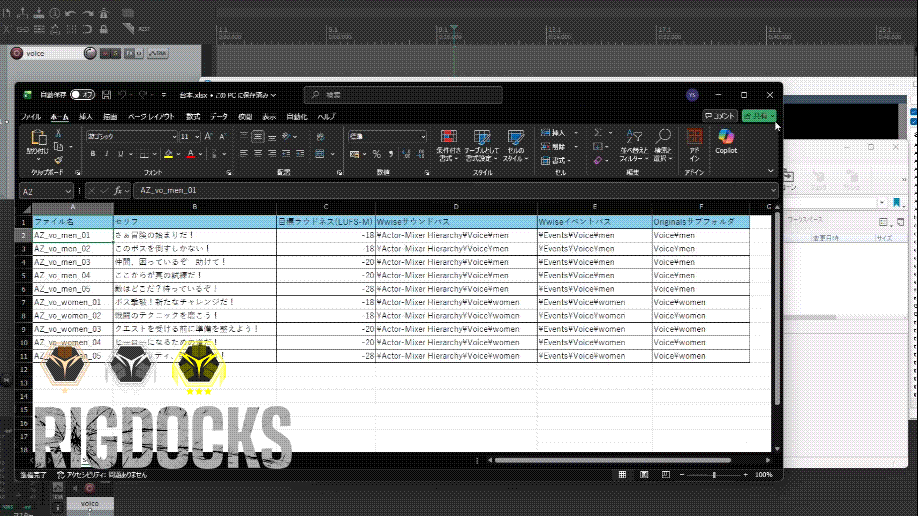Toggle middle vertical alignment
The width and height of the screenshot is (918, 516).
click(258, 136)
